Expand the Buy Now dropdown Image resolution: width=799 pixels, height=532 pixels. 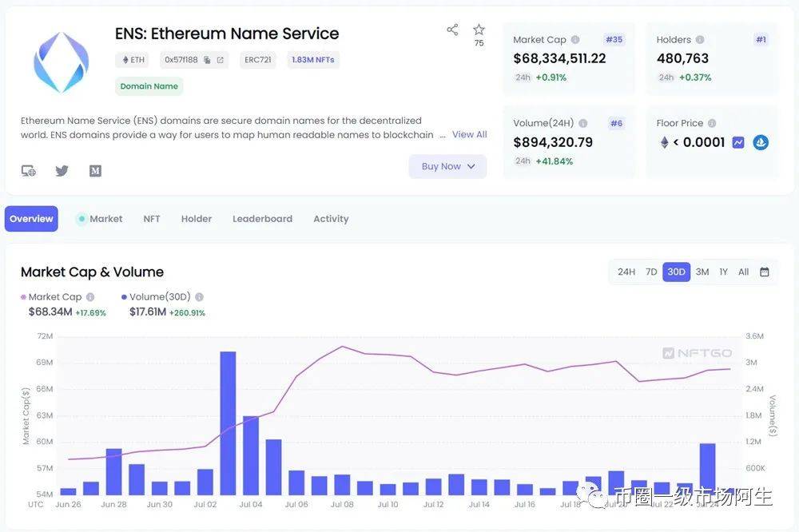click(x=447, y=166)
